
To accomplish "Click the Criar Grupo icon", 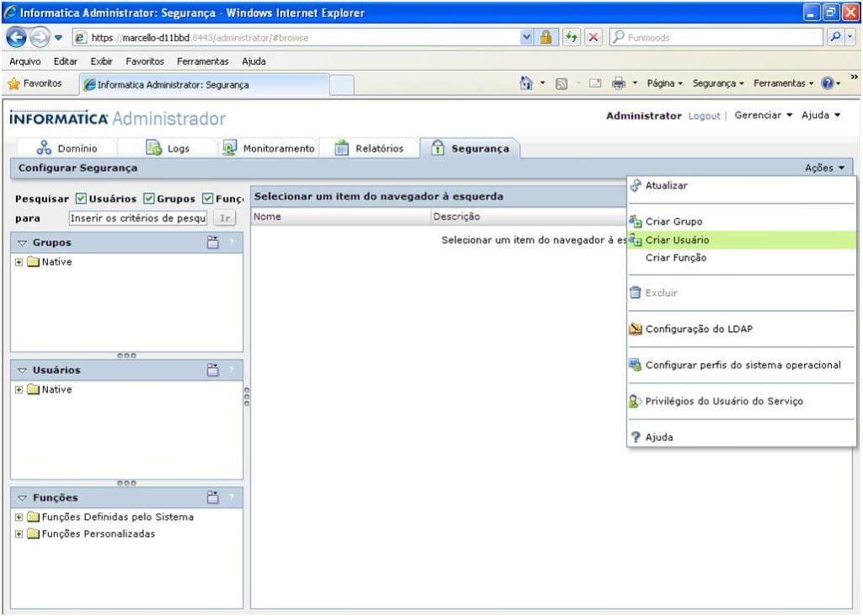I will 635,222.
